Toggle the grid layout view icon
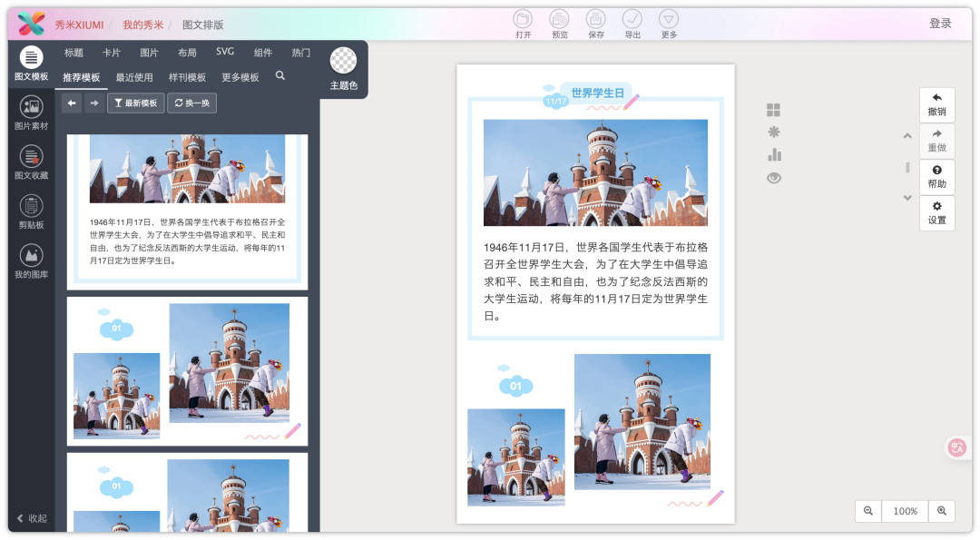 coord(773,110)
